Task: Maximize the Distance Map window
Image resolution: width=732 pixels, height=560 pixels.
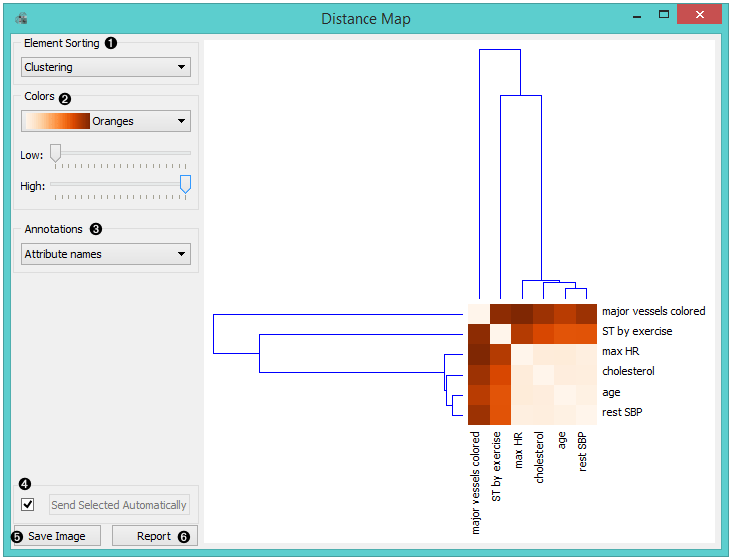Action: (x=664, y=16)
